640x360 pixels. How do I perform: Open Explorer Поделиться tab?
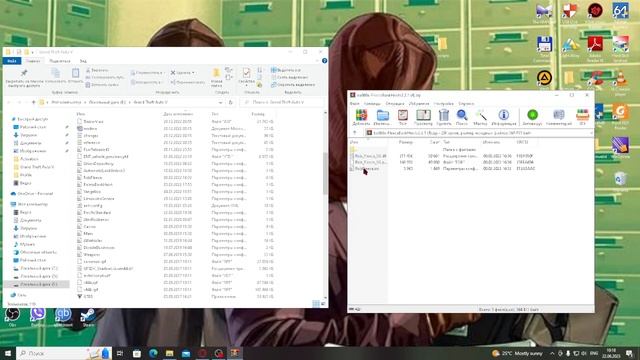coord(60,61)
